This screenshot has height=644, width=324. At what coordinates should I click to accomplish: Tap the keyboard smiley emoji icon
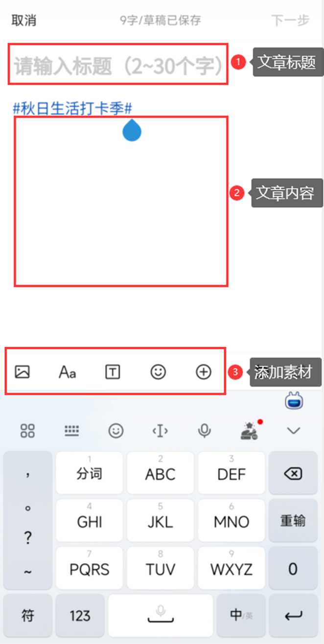click(116, 431)
